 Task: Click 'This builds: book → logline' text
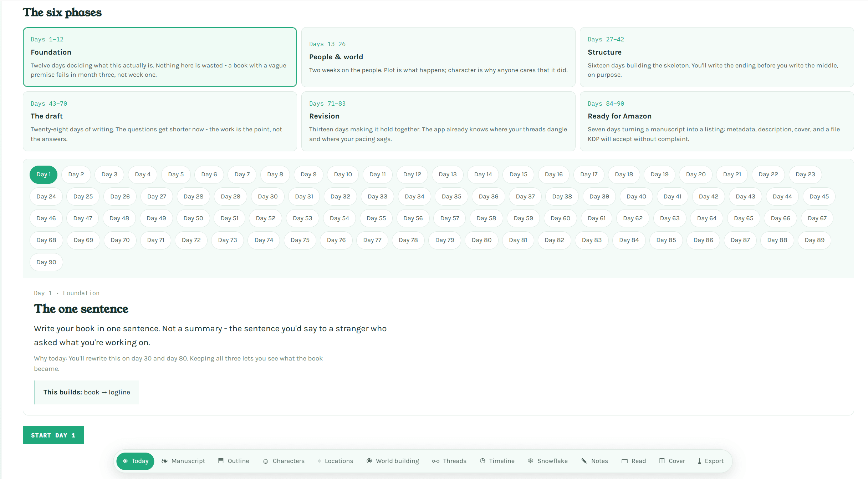pos(87,392)
